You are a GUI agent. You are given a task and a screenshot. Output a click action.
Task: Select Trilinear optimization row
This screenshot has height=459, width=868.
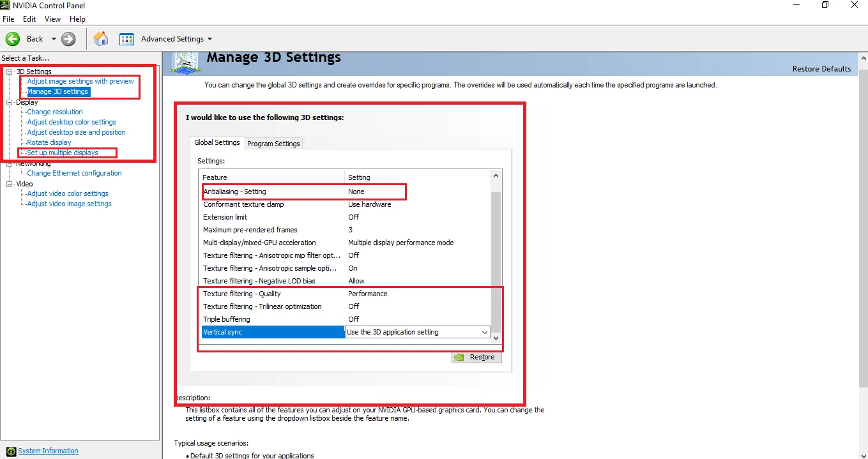(x=345, y=306)
